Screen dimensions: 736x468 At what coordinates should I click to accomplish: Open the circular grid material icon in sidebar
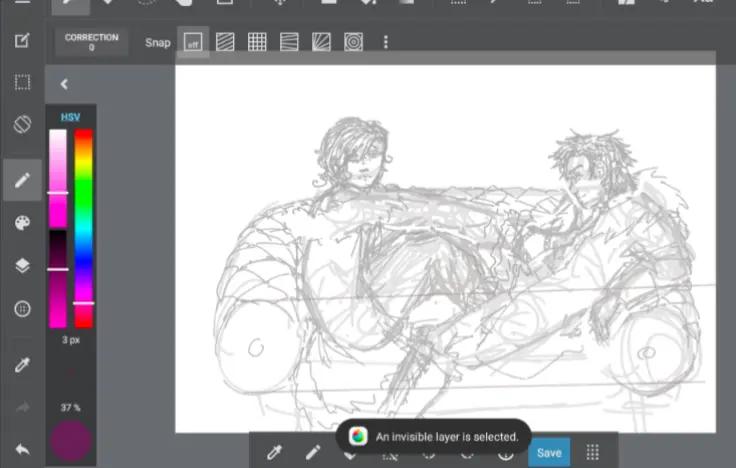click(x=22, y=309)
